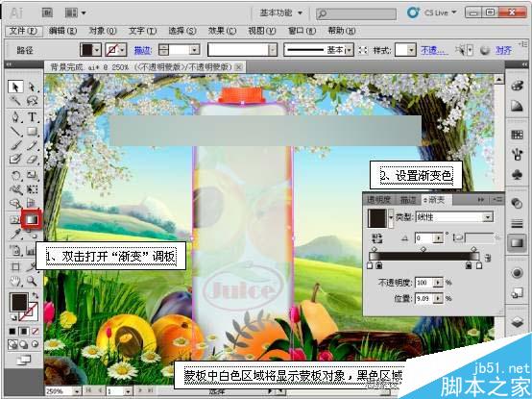Click 对齐 link in control bar
This screenshot has height=399, width=532.
point(503,50)
